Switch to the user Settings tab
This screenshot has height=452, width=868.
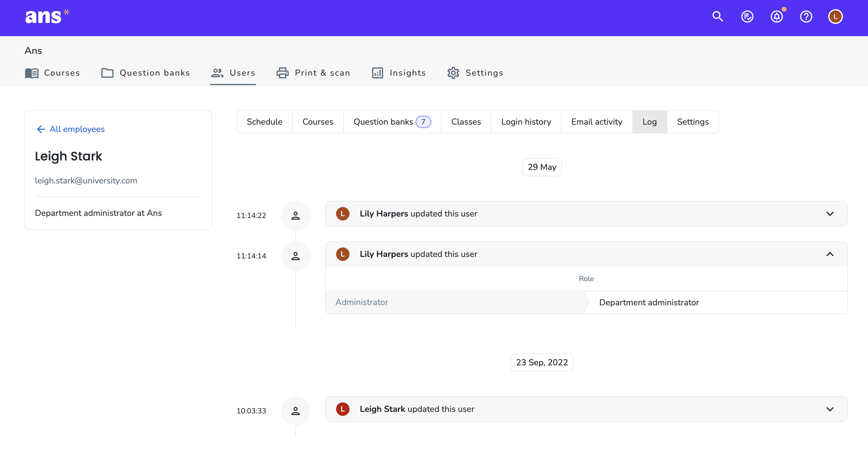pos(693,122)
